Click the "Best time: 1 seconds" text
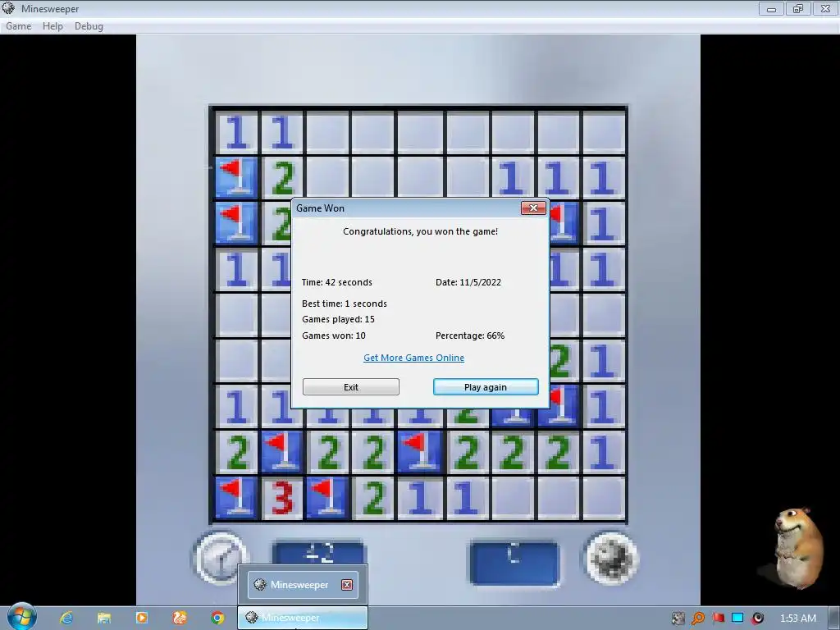Image resolution: width=840 pixels, height=630 pixels. coord(344,304)
